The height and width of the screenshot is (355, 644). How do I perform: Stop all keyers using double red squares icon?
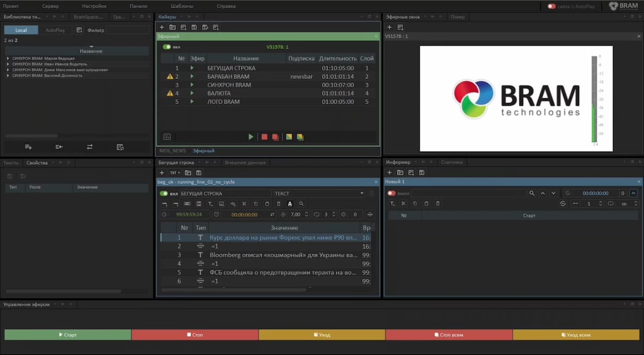coord(275,137)
